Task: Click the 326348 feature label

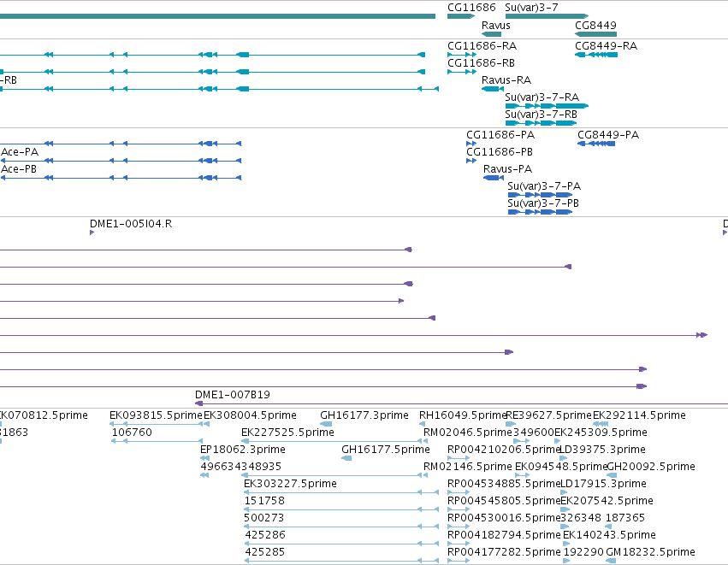Action: [x=581, y=518]
